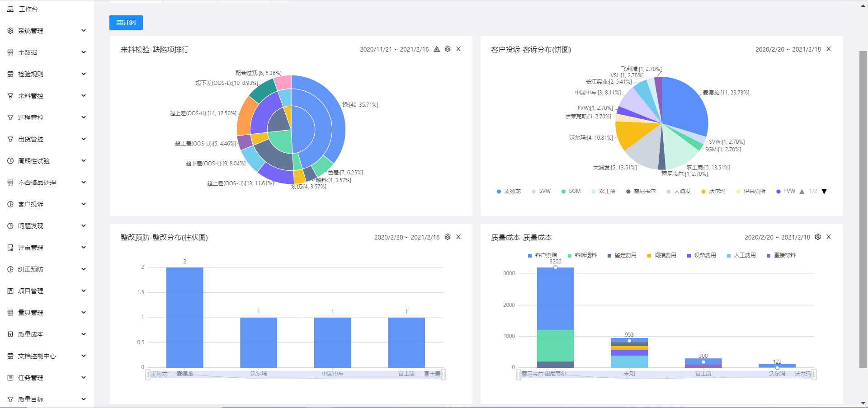Image resolution: width=868 pixels, height=408 pixels.
Task: Click the 麦德龙 bar in 整改分布 chart
Action: (184, 318)
